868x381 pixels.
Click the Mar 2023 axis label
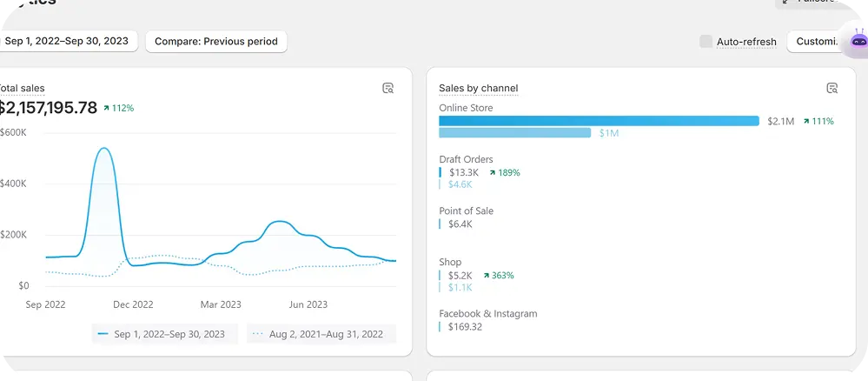221,304
